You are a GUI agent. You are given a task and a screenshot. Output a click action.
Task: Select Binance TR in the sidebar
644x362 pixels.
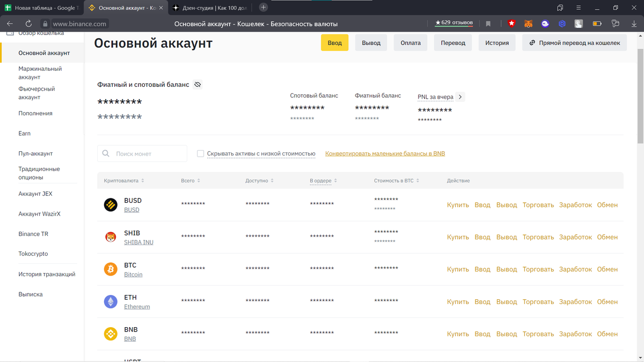click(34, 233)
